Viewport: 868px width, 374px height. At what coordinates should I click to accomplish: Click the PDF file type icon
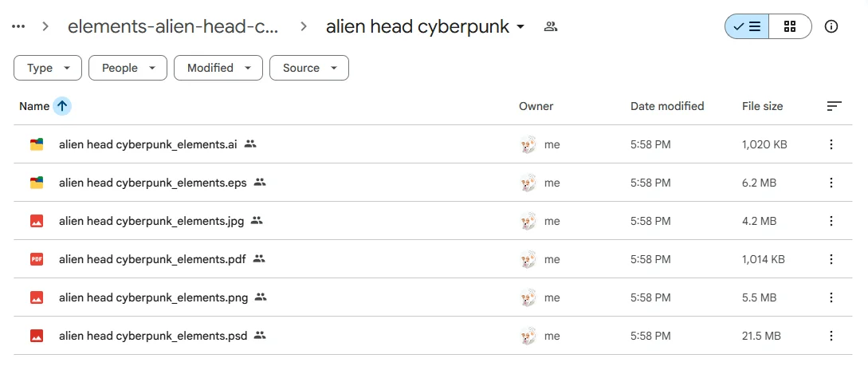pos(36,259)
